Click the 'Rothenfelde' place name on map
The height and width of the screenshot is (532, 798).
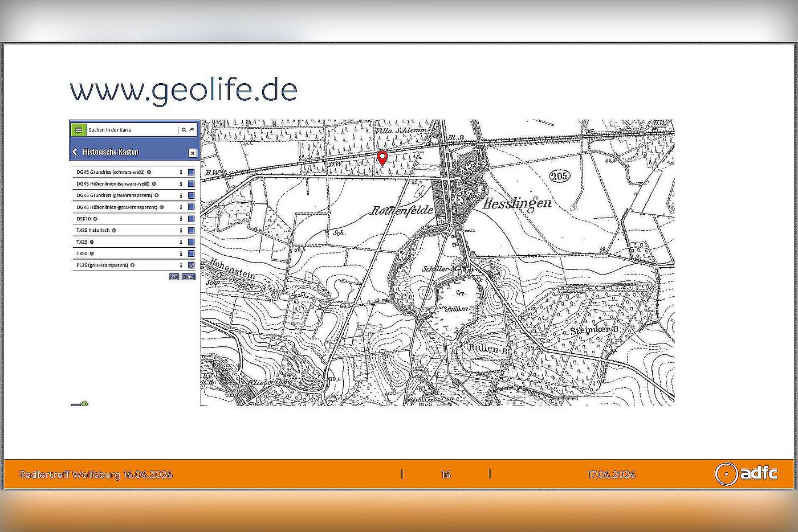coord(402,210)
